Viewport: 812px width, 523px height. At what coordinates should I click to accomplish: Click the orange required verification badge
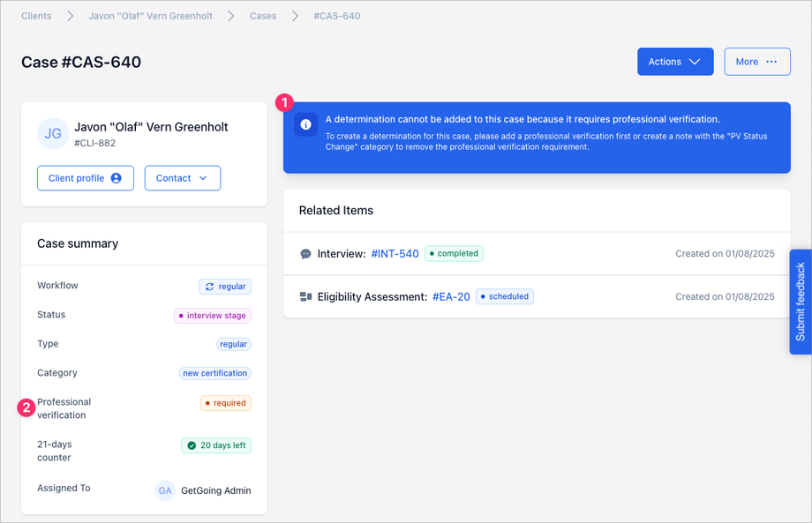226,403
